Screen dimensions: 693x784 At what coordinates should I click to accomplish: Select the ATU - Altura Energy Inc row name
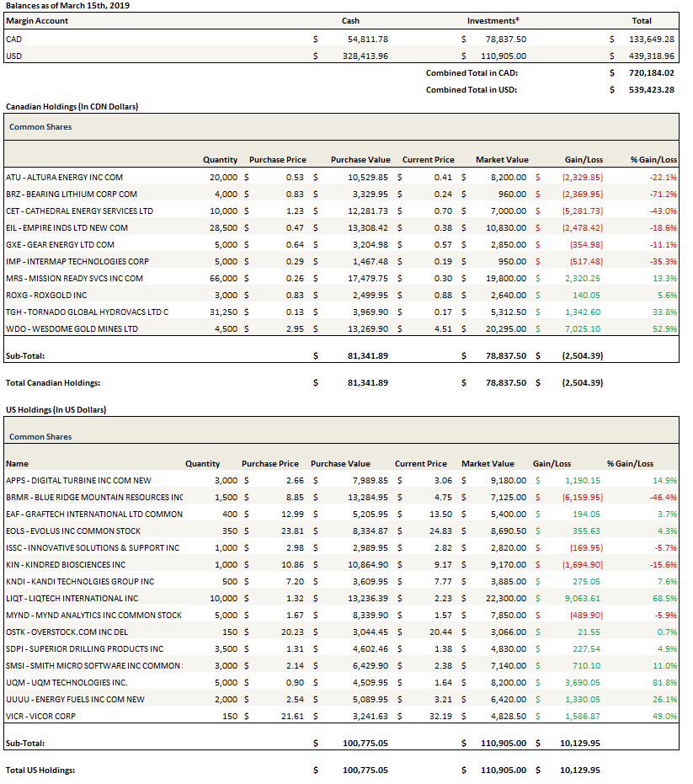click(64, 177)
